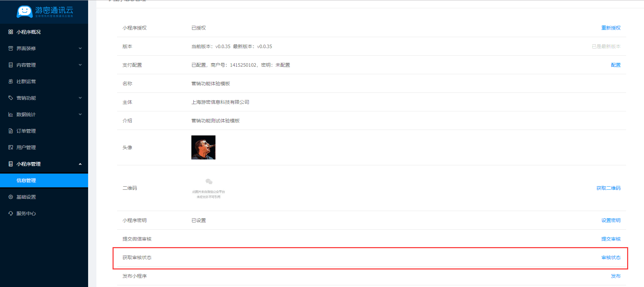
Task: Click the 营销功能 tag icon
Action: tap(11, 98)
